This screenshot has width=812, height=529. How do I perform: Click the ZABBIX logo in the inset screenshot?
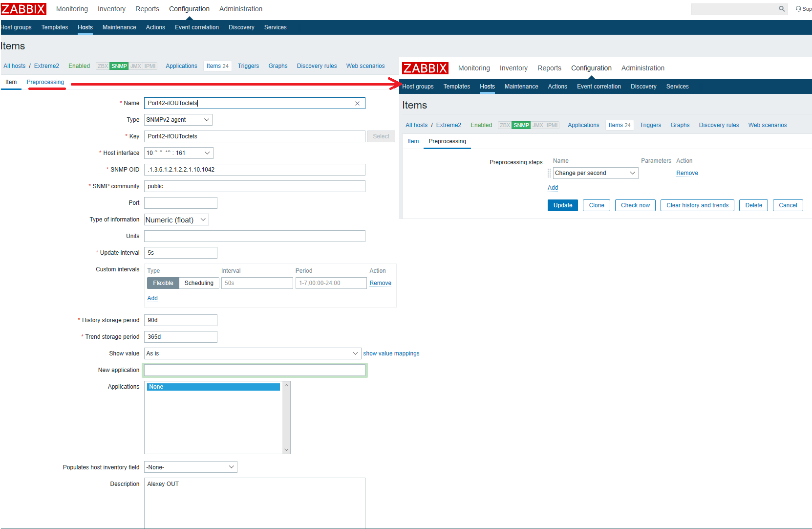pyautogui.click(x=425, y=68)
